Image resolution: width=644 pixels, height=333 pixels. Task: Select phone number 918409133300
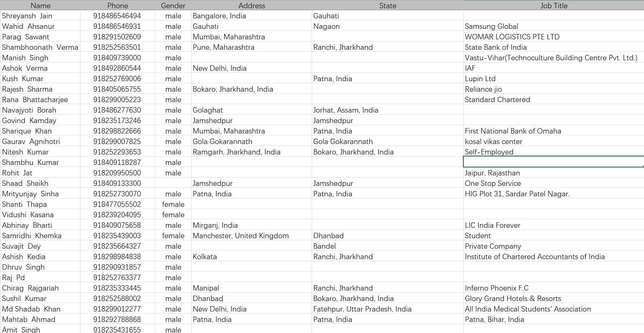pyautogui.click(x=117, y=183)
